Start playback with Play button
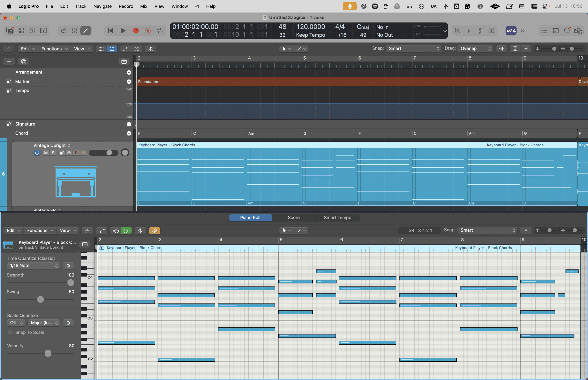The image size is (588, 380). click(x=123, y=31)
